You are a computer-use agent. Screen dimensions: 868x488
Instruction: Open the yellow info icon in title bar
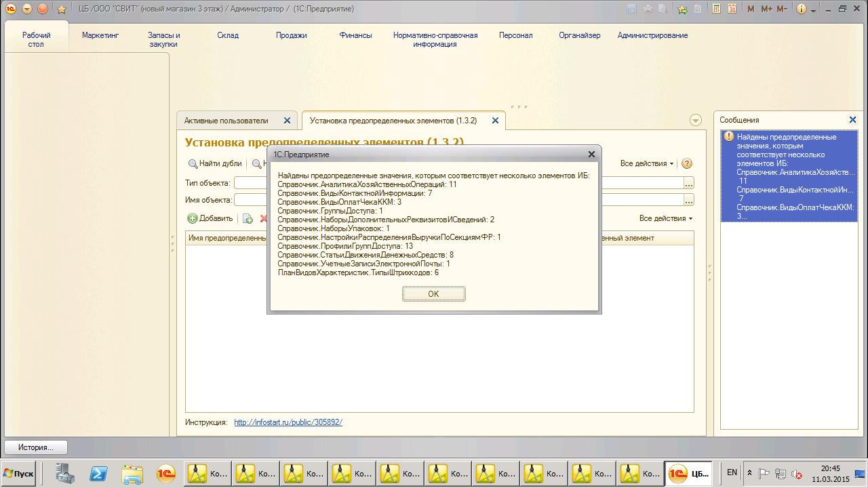802,9
